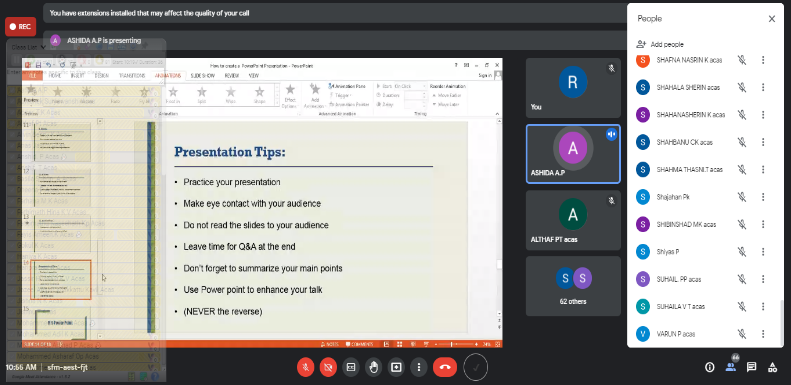Adjust PowerPoint zoom slider handle

tap(451, 344)
